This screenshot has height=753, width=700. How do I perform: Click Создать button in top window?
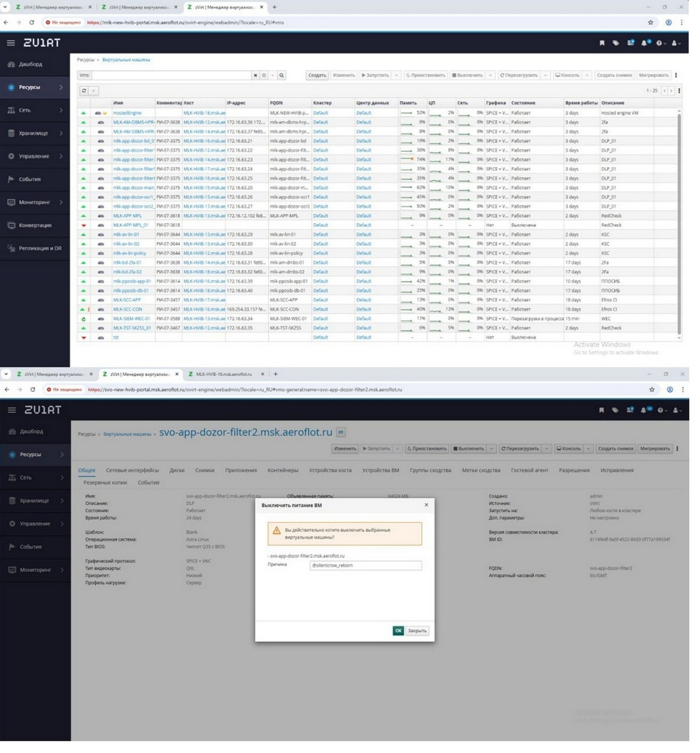pos(317,75)
